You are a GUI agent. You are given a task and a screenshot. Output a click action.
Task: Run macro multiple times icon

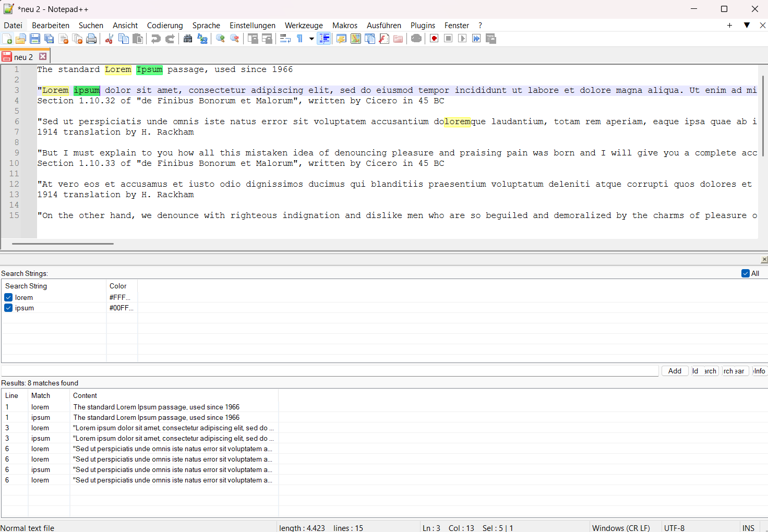pyautogui.click(x=476, y=39)
